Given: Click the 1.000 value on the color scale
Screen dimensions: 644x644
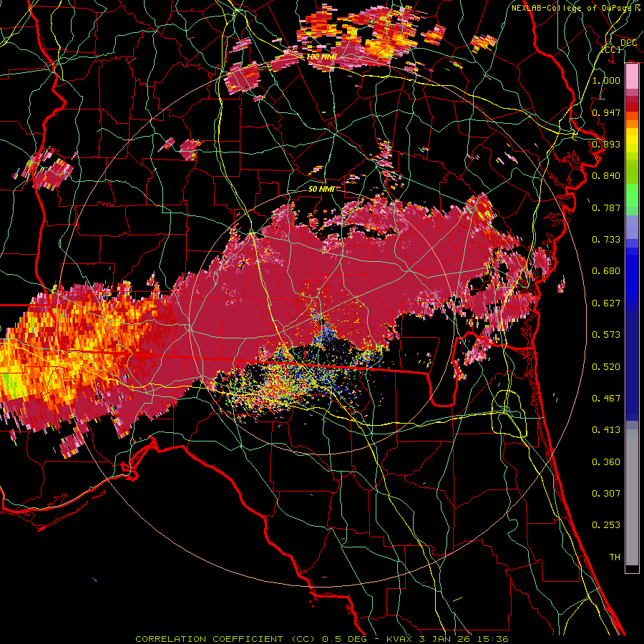Looking at the screenshot, I should click(x=606, y=80).
